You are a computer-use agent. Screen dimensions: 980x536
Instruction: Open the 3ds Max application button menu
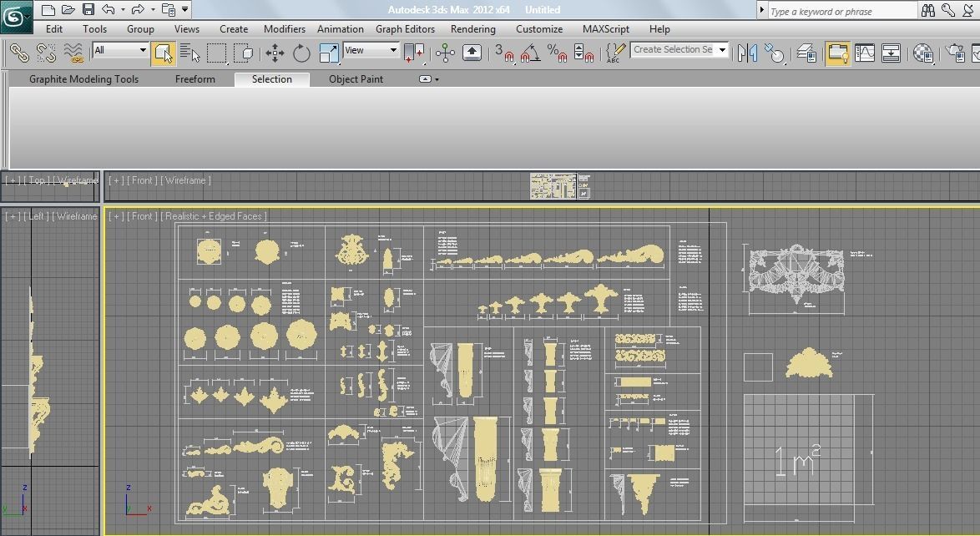tap(16, 17)
